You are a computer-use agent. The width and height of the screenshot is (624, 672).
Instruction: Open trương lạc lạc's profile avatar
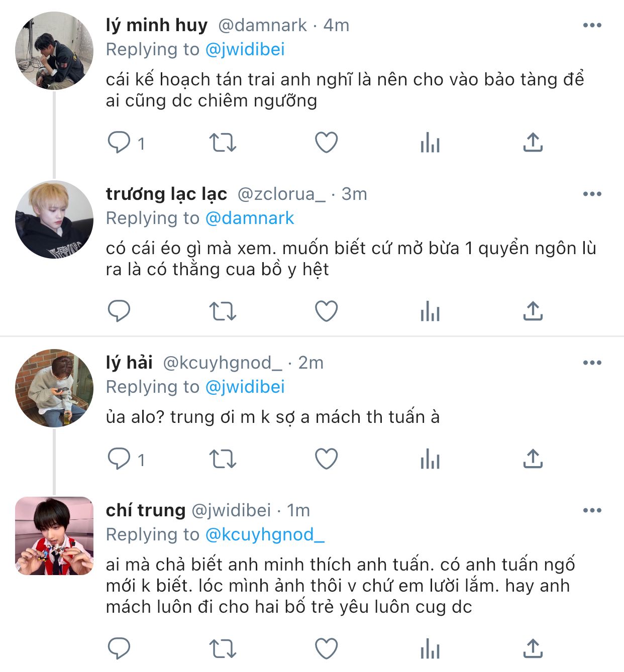click(x=54, y=219)
